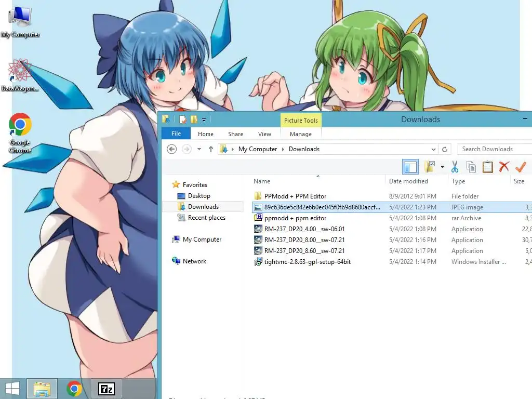Click the tightvnc installer file icon
Screen dimensions: 532x399
[x=258, y=262]
